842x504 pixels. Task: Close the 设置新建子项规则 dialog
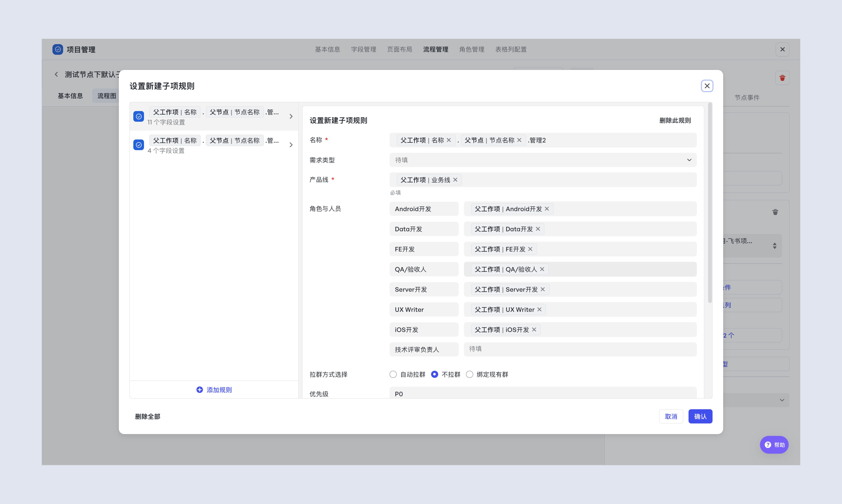pyautogui.click(x=707, y=86)
